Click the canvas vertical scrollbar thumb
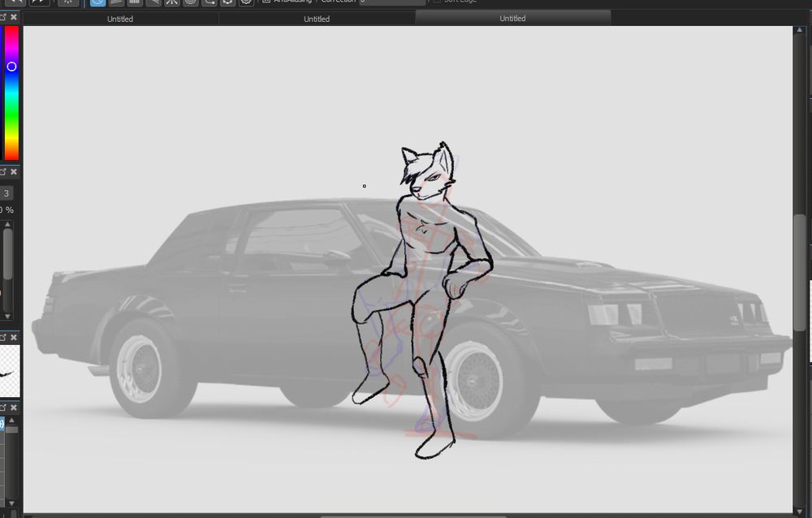Image resolution: width=812 pixels, height=518 pixels. pyautogui.click(x=800, y=273)
